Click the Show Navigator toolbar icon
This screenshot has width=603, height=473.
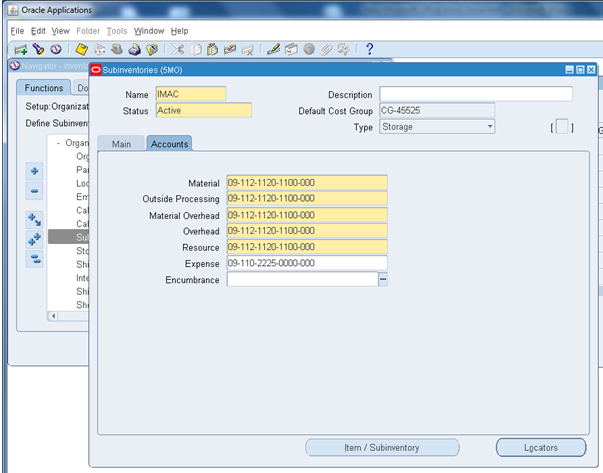[x=56, y=49]
